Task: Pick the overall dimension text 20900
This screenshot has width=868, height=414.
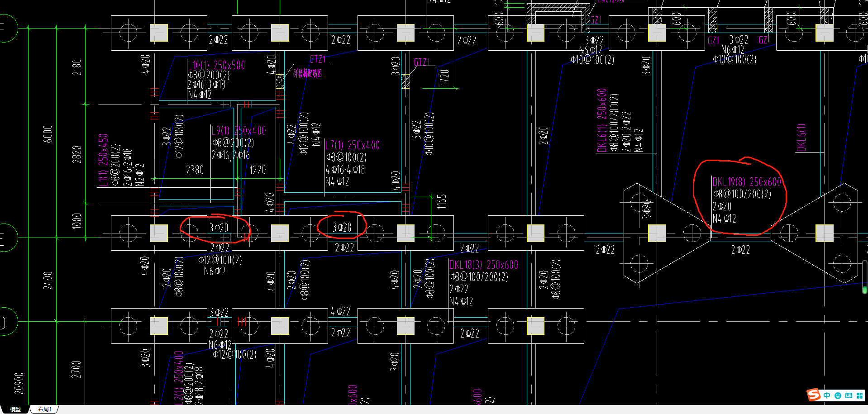Action: click(19, 383)
